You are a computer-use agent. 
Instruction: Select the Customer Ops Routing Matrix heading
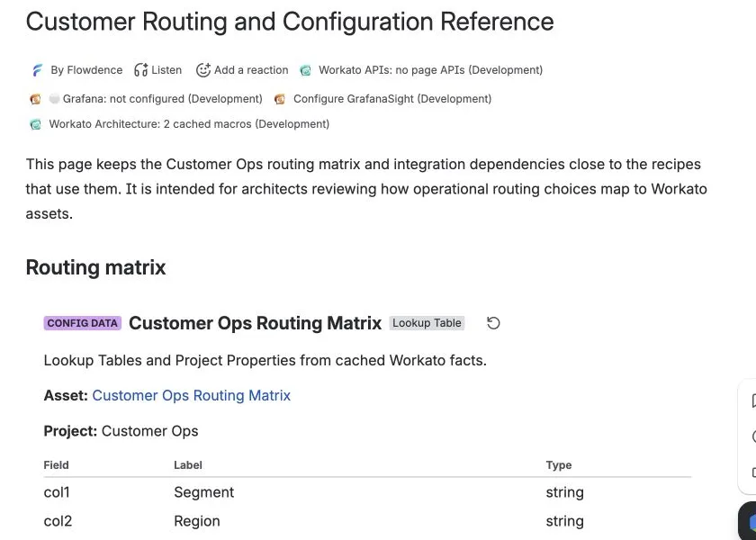point(255,323)
